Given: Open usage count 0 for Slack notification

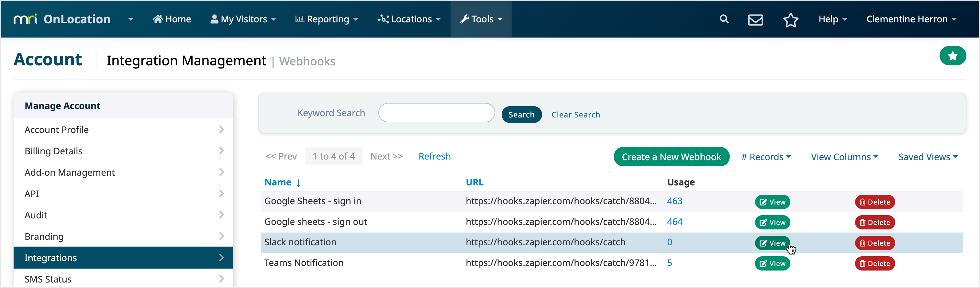Looking at the screenshot, I should coord(670,242).
